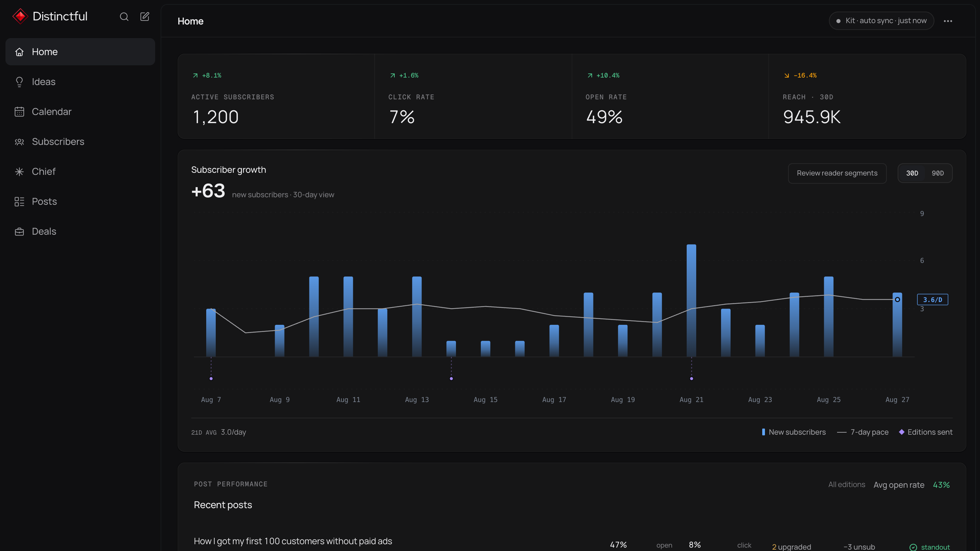Image resolution: width=980 pixels, height=551 pixels.
Task: Click the 2 upgraded stat
Action: coord(791,547)
